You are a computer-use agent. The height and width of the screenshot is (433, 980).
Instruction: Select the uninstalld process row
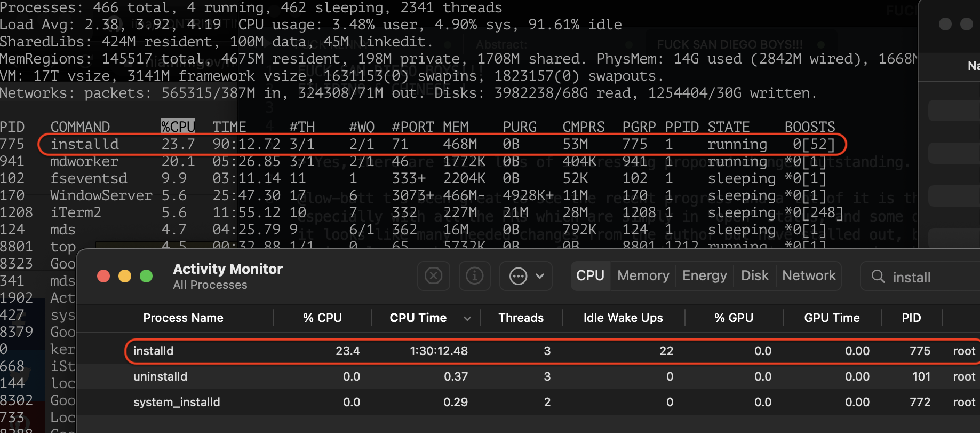(373, 377)
